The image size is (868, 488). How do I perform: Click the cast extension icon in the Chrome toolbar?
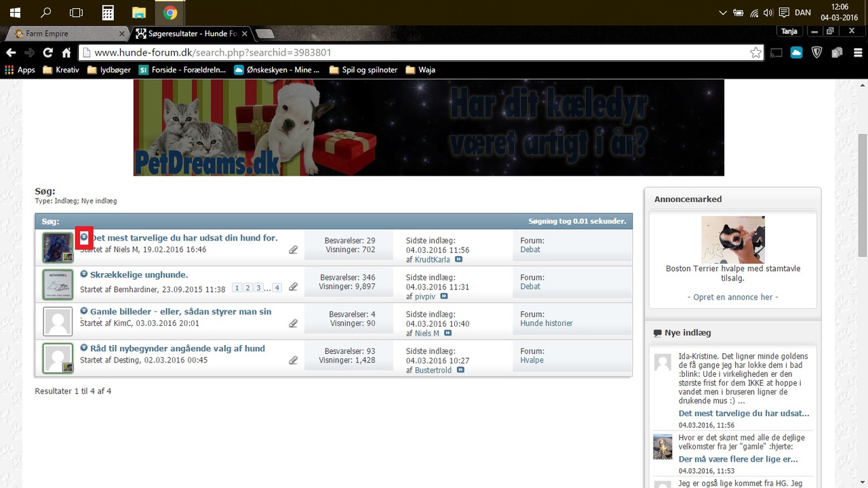click(776, 52)
